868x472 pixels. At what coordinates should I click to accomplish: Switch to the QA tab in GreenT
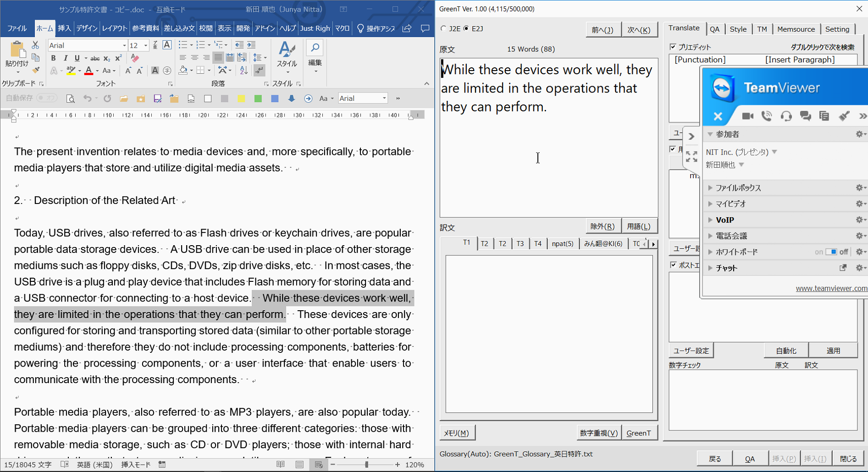pos(714,29)
